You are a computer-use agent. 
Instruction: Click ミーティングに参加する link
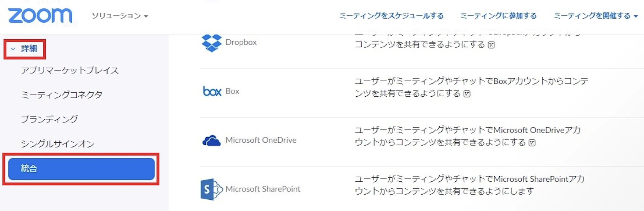pos(498,16)
